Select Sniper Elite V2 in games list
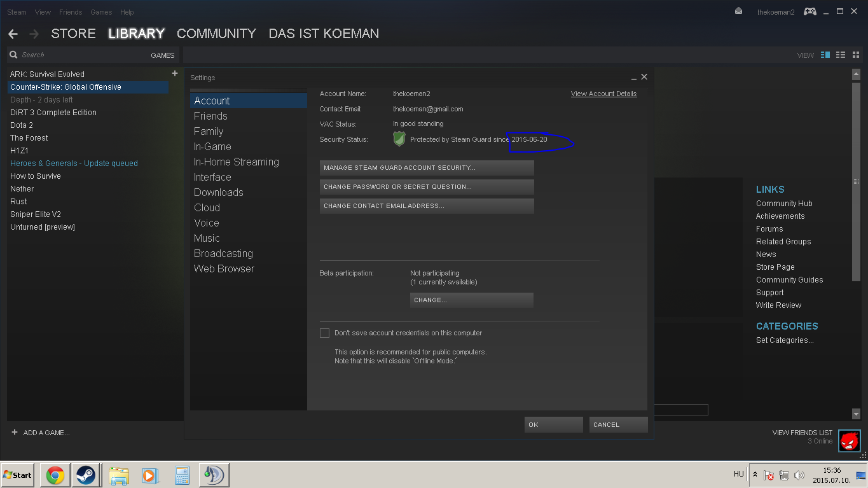The image size is (868, 488). pos(88,214)
